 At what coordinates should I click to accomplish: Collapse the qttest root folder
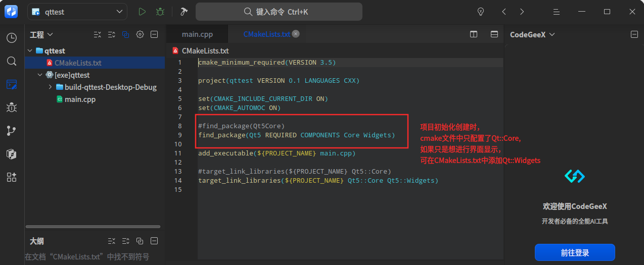point(29,51)
